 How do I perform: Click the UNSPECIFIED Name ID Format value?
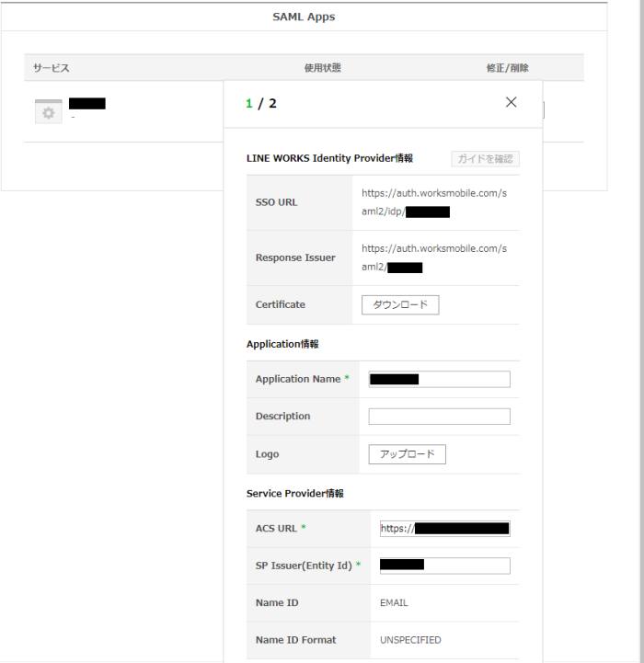(410, 640)
